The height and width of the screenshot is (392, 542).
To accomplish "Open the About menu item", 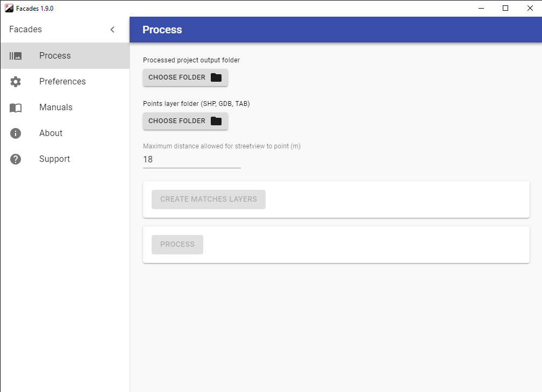I will pos(65,133).
